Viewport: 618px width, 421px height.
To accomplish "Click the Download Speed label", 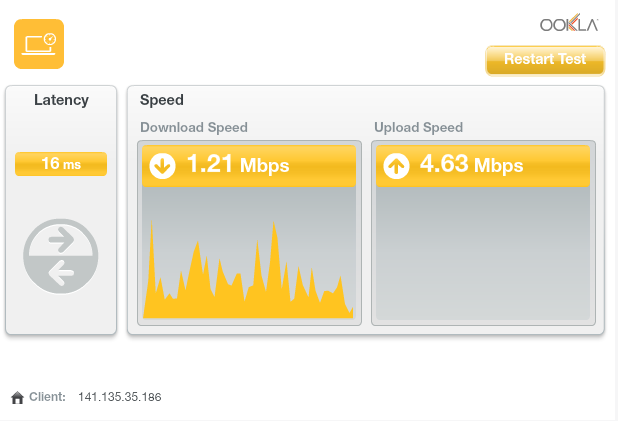I will point(194,128).
